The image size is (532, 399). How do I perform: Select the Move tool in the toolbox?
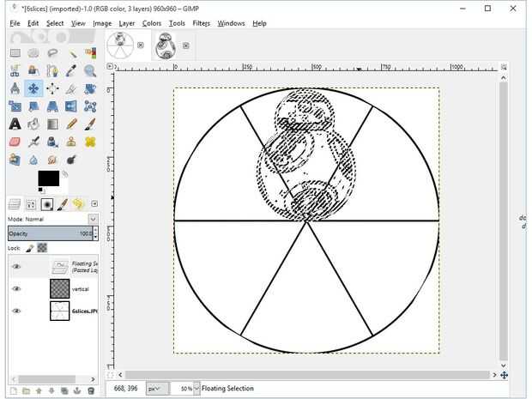click(33, 88)
